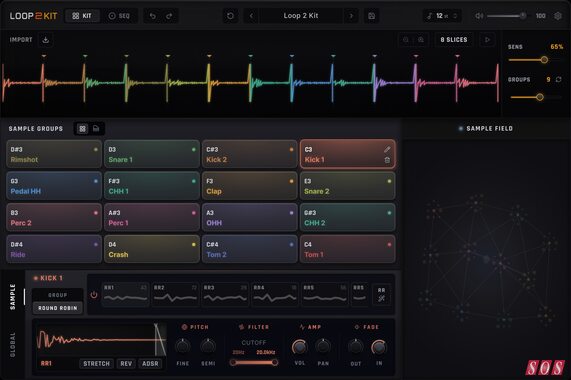
Task: Select the G3 Pedal HH pad
Action: coord(54,186)
